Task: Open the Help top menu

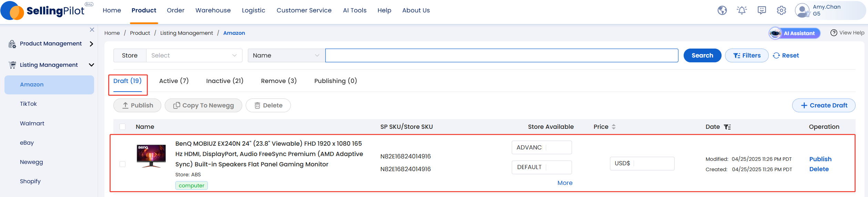Action: (384, 10)
